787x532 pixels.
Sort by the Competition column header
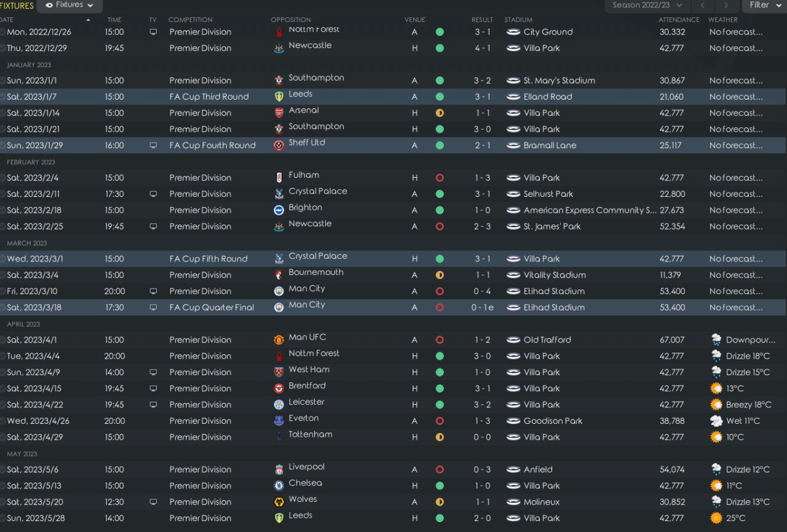pyautogui.click(x=190, y=20)
